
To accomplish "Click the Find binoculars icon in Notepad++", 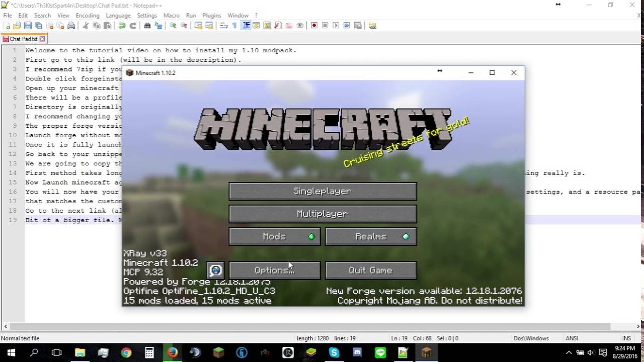I will [147, 26].
